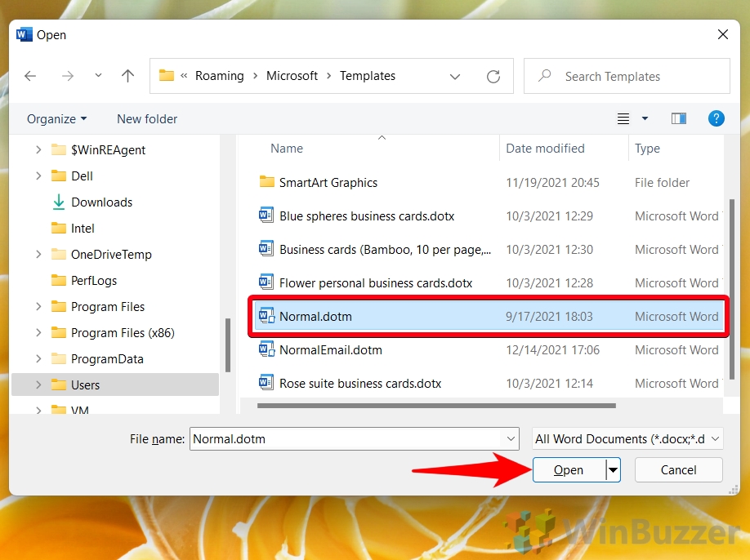This screenshot has height=560, width=750.
Task: Click the Downloads arrow icon
Action: click(58, 202)
